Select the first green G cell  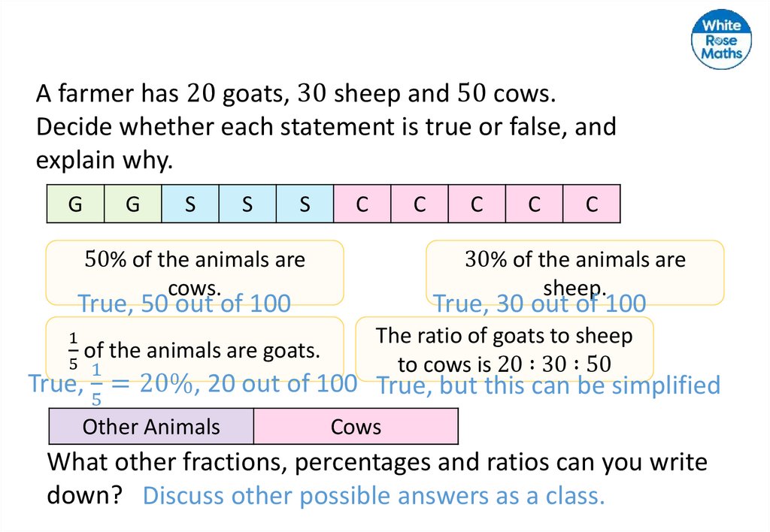coord(75,204)
